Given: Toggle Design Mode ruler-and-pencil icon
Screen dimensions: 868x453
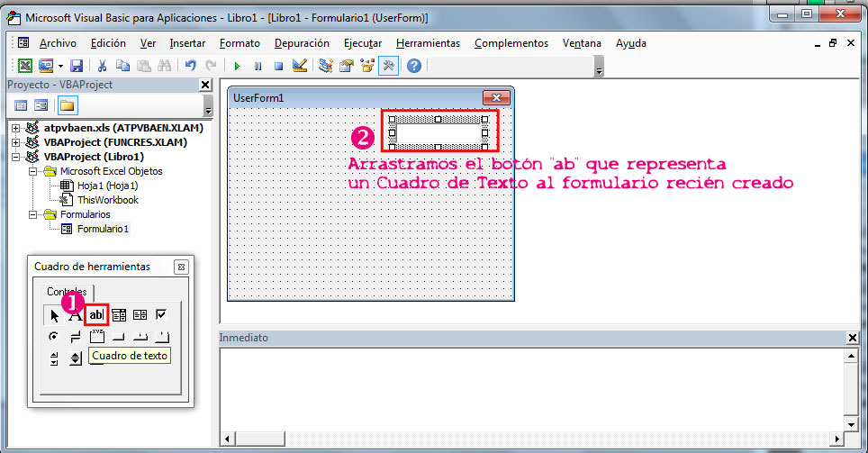Looking at the screenshot, I should point(300,66).
